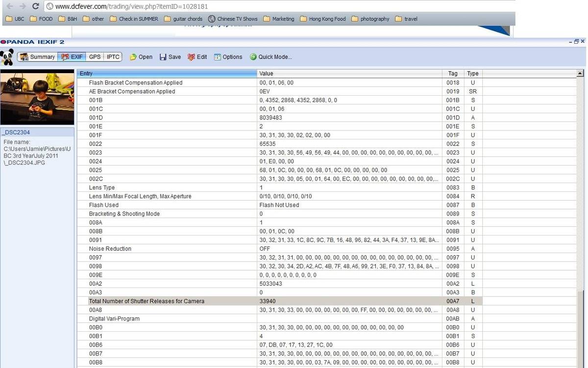588x368 pixels.
Task: Click the photo thumbnail of the boy
Action: [x=37, y=97]
